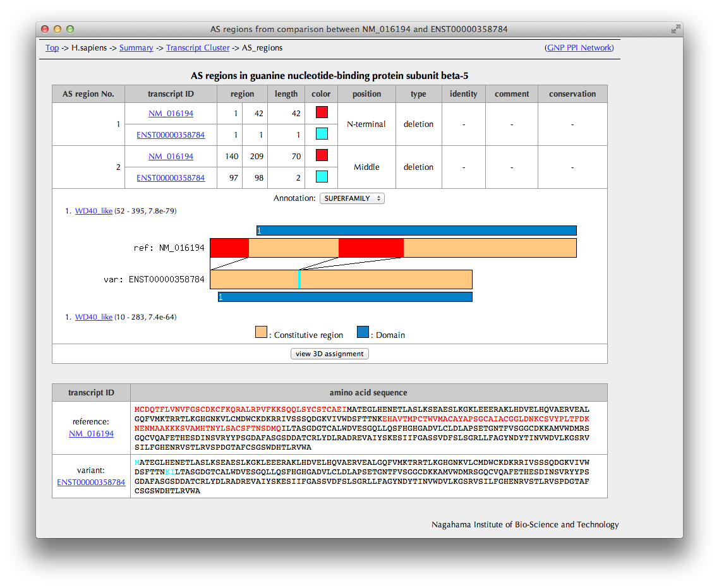Click the red swatch for AS region 1
Image resolution: width=719 pixels, height=588 pixels.
tap(322, 112)
